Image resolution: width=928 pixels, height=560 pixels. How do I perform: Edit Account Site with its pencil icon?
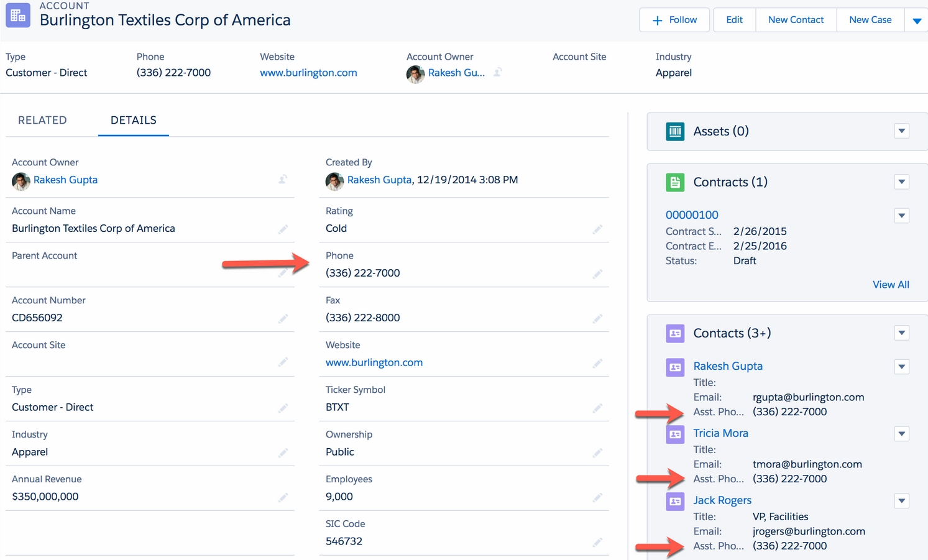pos(283,362)
